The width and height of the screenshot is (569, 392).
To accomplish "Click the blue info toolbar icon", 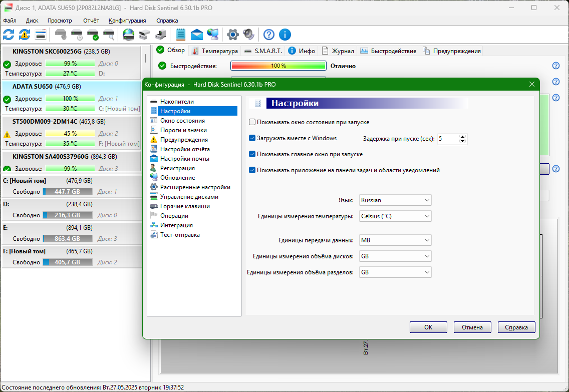I will (x=285, y=35).
